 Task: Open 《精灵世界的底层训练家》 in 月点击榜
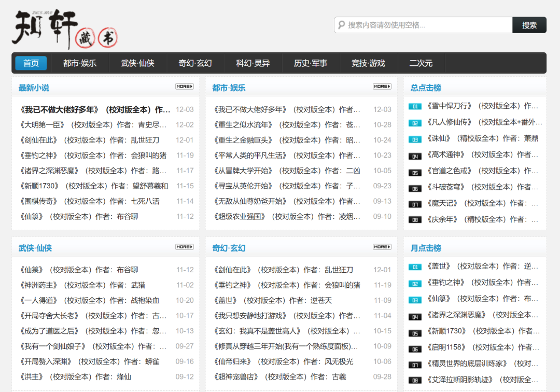pos(483,364)
